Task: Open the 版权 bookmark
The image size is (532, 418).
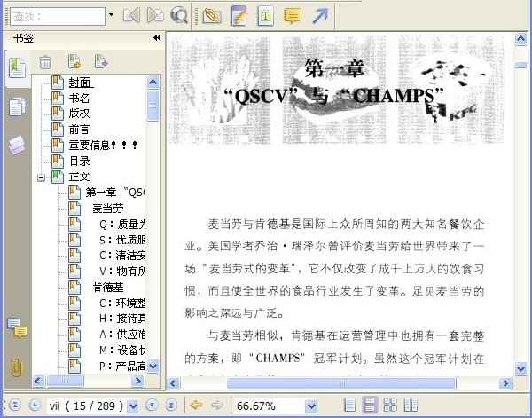Action: coord(79,114)
